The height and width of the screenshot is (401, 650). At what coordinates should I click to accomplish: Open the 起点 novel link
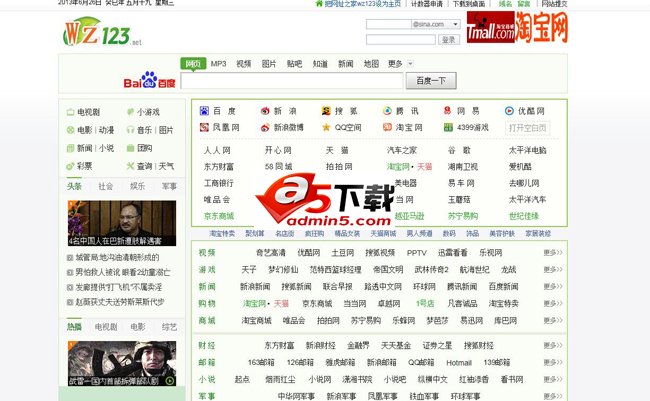point(242,379)
